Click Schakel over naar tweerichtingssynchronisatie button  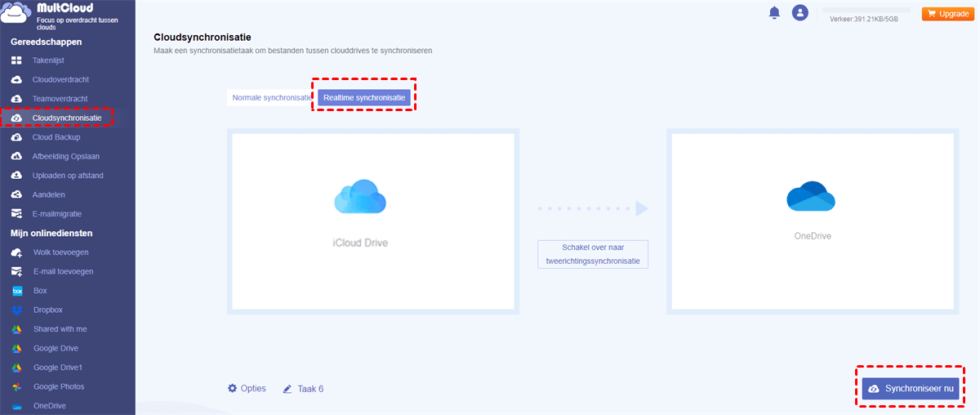[x=593, y=254]
